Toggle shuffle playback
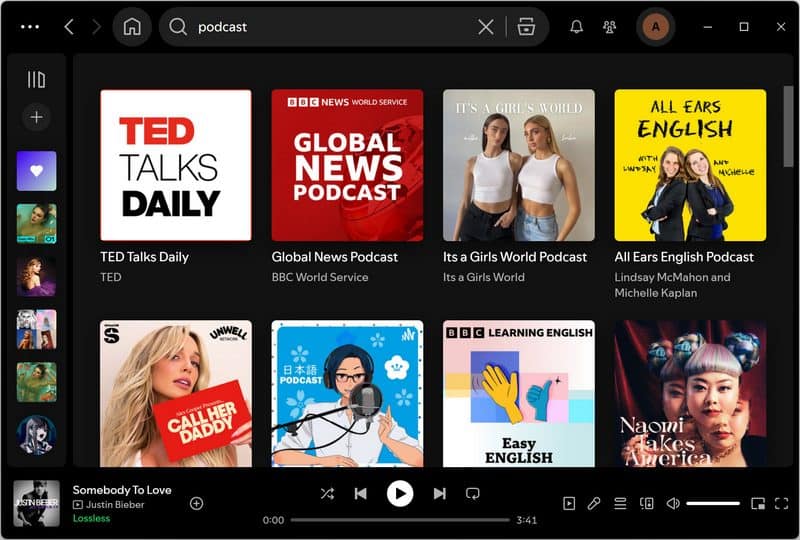800x540 pixels. click(327, 494)
